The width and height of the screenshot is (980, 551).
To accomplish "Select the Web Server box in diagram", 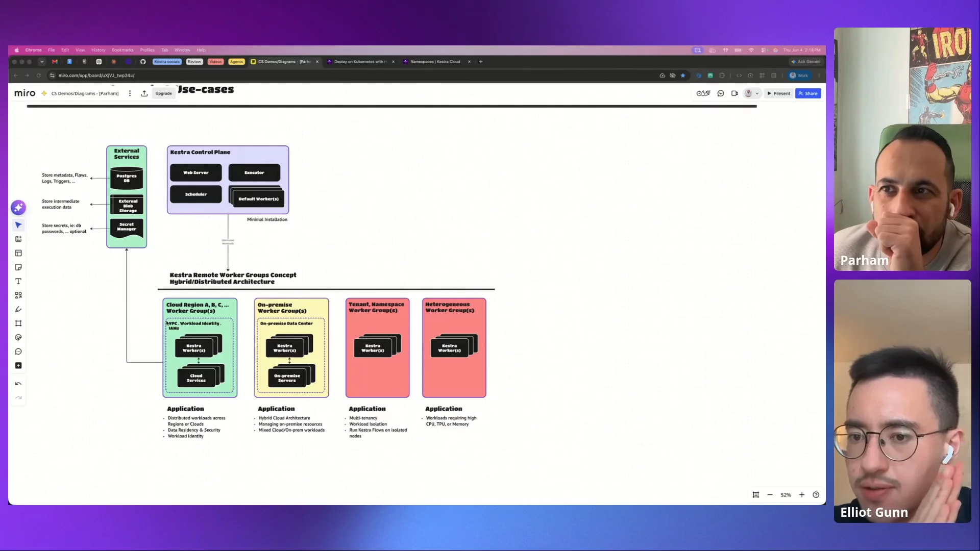I will [196, 172].
